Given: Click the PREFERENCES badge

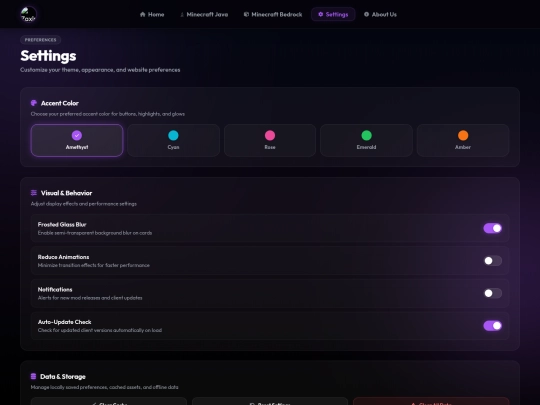Looking at the screenshot, I should pyautogui.click(x=41, y=40).
